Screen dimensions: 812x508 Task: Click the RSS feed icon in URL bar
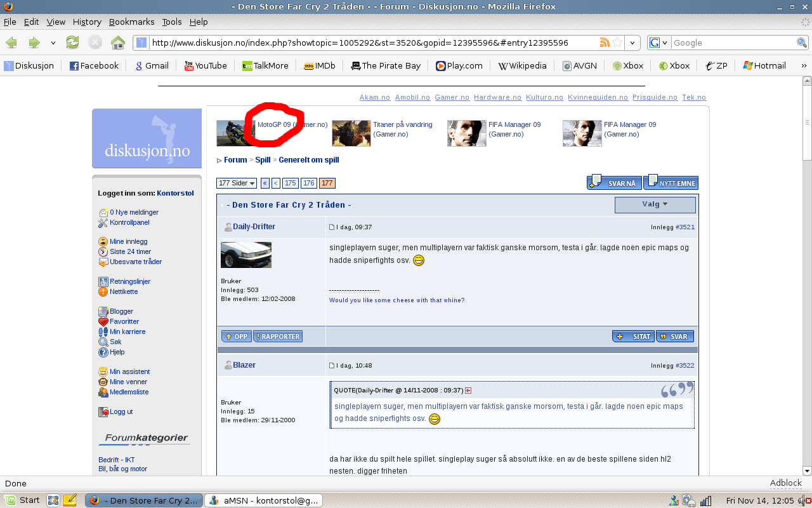[x=605, y=43]
